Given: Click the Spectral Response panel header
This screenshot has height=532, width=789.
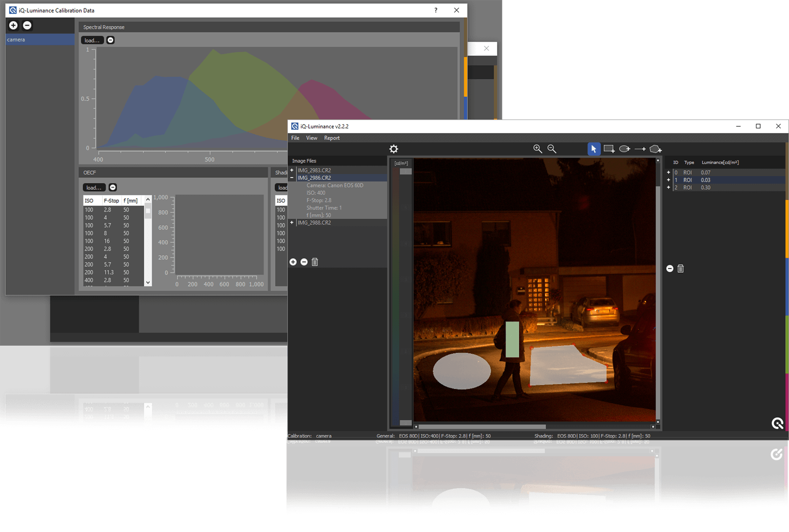Looking at the screenshot, I should [x=269, y=27].
